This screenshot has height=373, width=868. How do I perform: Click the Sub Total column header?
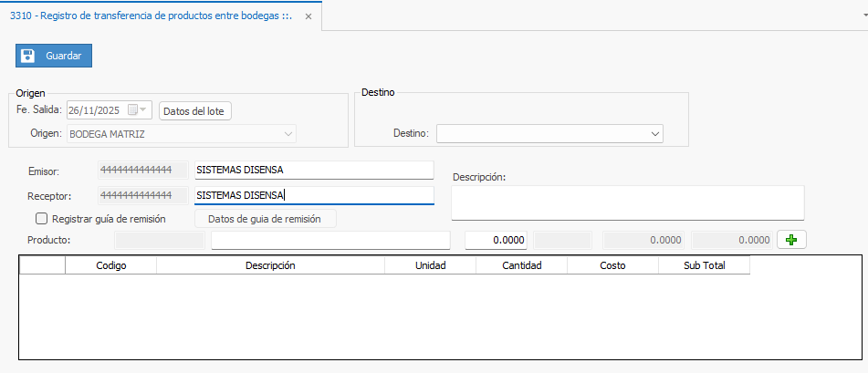[704, 265]
